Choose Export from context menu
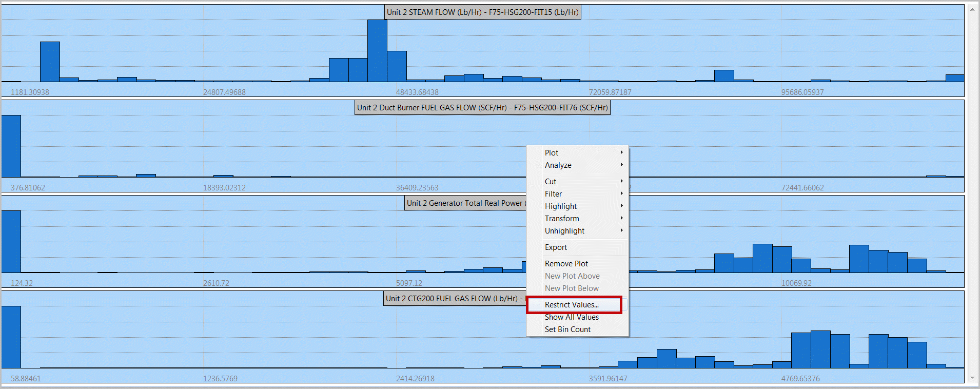This screenshot has height=389, width=980. [x=556, y=247]
